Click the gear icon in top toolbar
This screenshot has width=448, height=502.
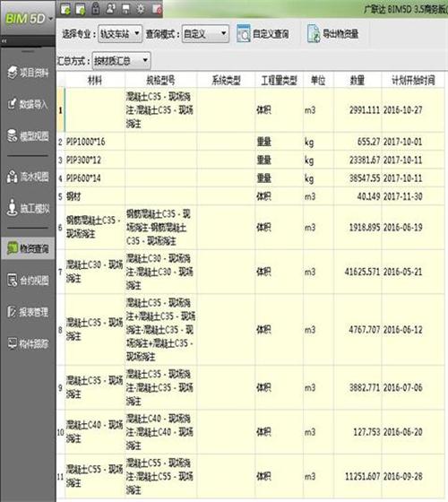coord(141,9)
